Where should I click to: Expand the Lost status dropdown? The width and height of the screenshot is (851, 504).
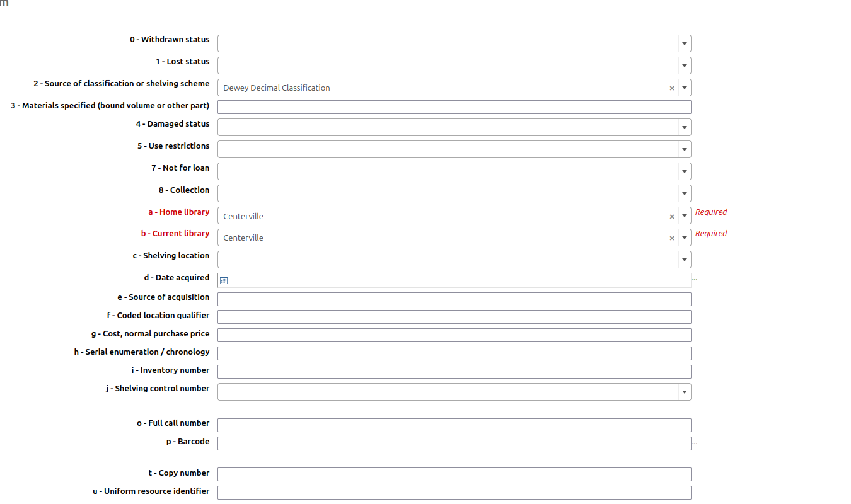click(x=684, y=66)
